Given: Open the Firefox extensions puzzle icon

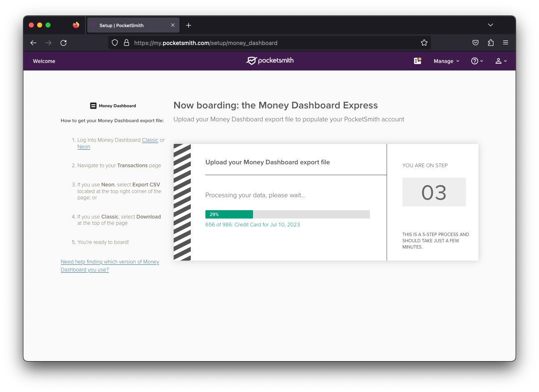Looking at the screenshot, I should 491,43.
